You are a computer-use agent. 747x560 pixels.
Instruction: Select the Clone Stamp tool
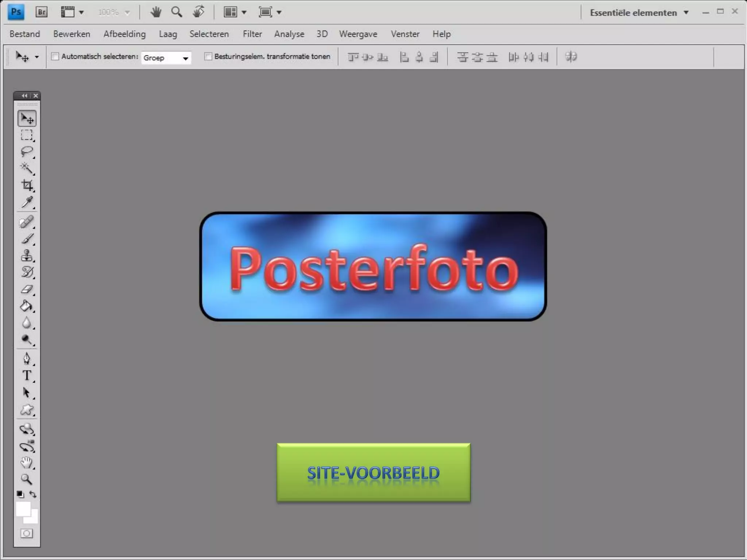pos(27,256)
